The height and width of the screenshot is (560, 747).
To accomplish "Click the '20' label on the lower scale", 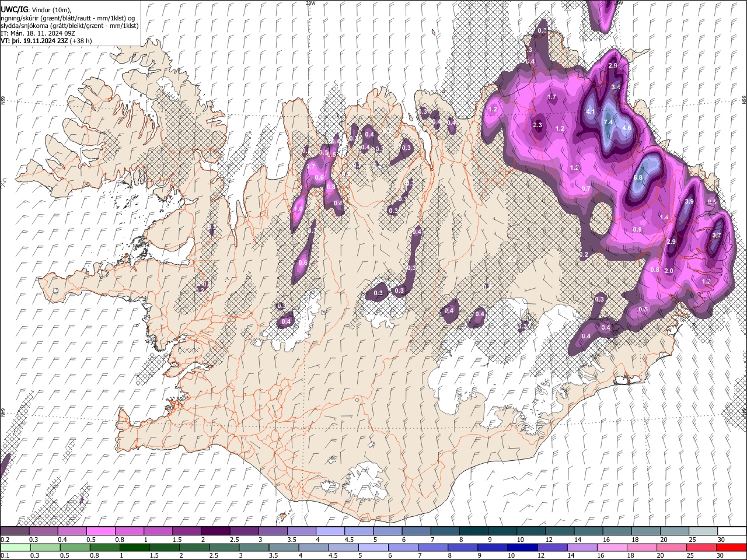I will [x=661, y=556].
